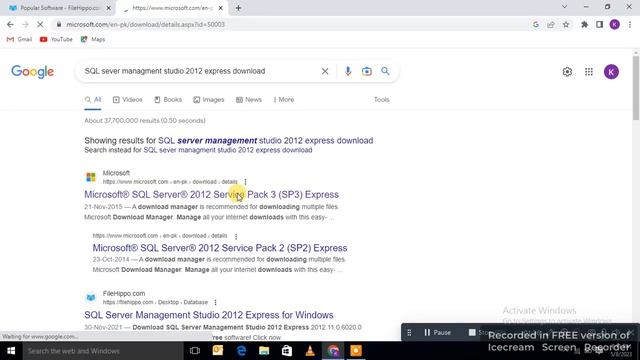Image resolution: width=640 pixels, height=360 pixels.
Task: Expand the More search filters
Action: [284, 100]
